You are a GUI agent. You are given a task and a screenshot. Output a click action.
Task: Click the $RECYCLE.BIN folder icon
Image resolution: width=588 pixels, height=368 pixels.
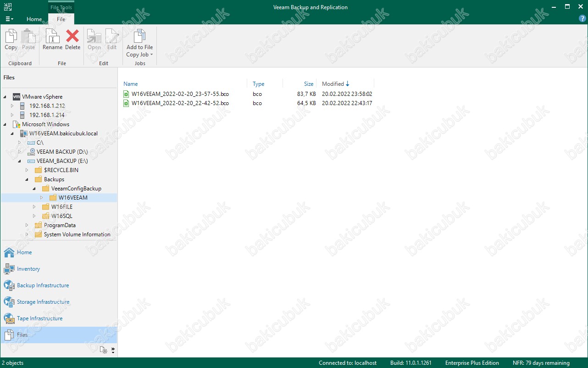39,170
